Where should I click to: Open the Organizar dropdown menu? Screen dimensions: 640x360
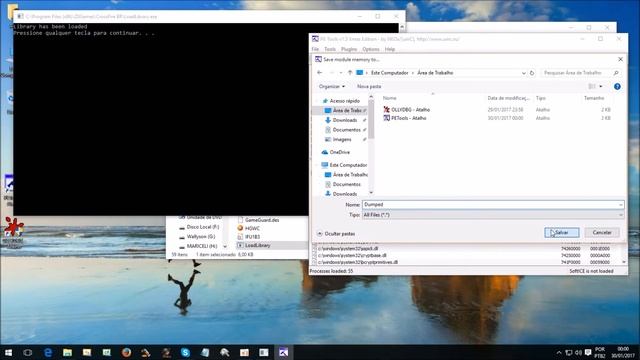click(331, 87)
